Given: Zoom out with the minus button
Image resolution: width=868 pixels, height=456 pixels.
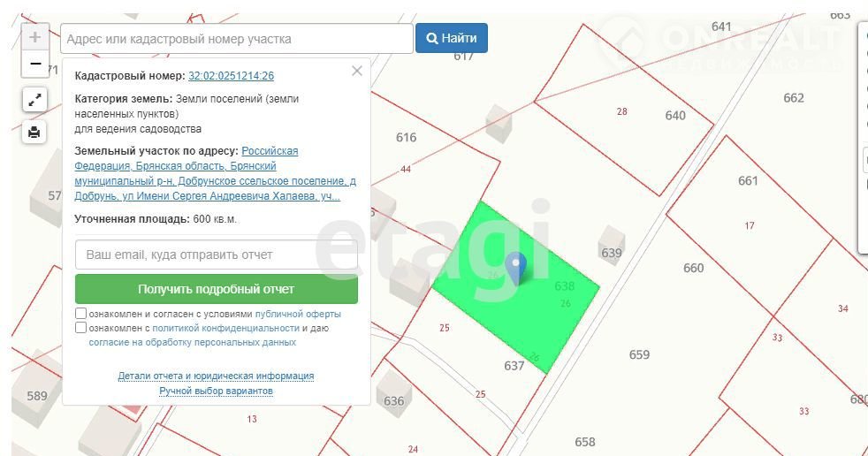Looking at the screenshot, I should [x=34, y=64].
